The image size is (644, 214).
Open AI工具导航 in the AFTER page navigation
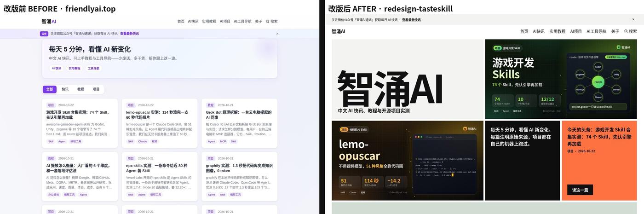coord(597,31)
